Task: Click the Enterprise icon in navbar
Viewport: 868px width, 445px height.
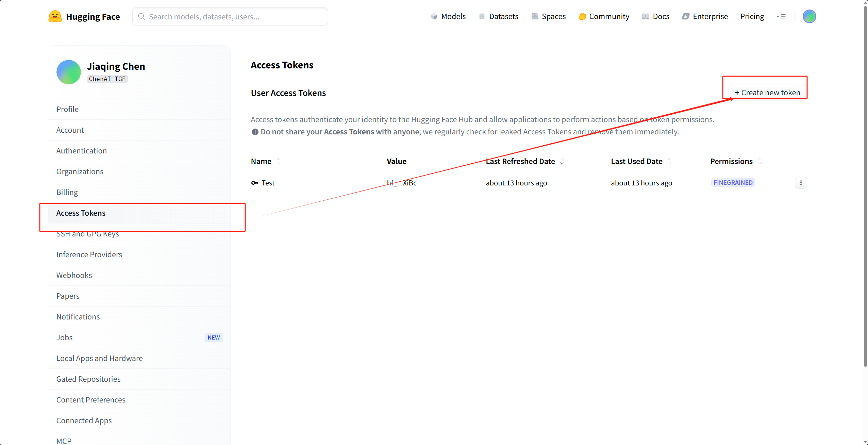Action: 685,16
